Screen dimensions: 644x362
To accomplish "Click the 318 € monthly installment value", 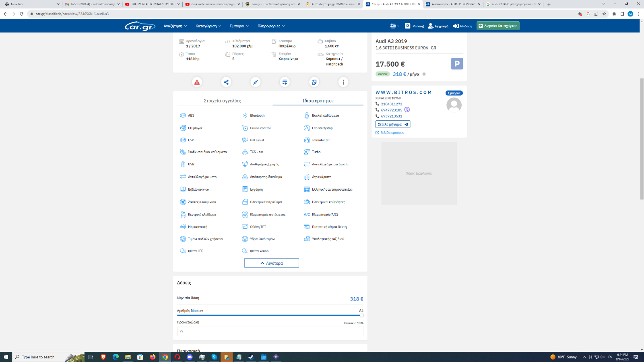I will (357, 299).
